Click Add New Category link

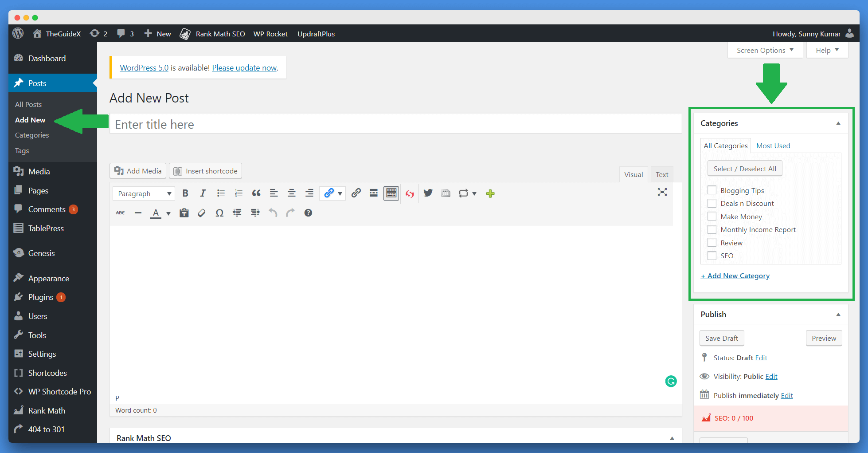click(x=735, y=276)
